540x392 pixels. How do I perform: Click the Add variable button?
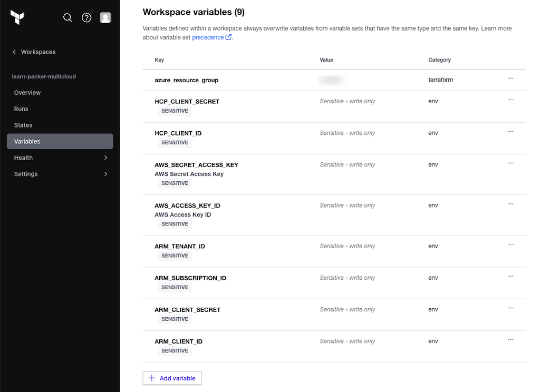click(x=172, y=378)
